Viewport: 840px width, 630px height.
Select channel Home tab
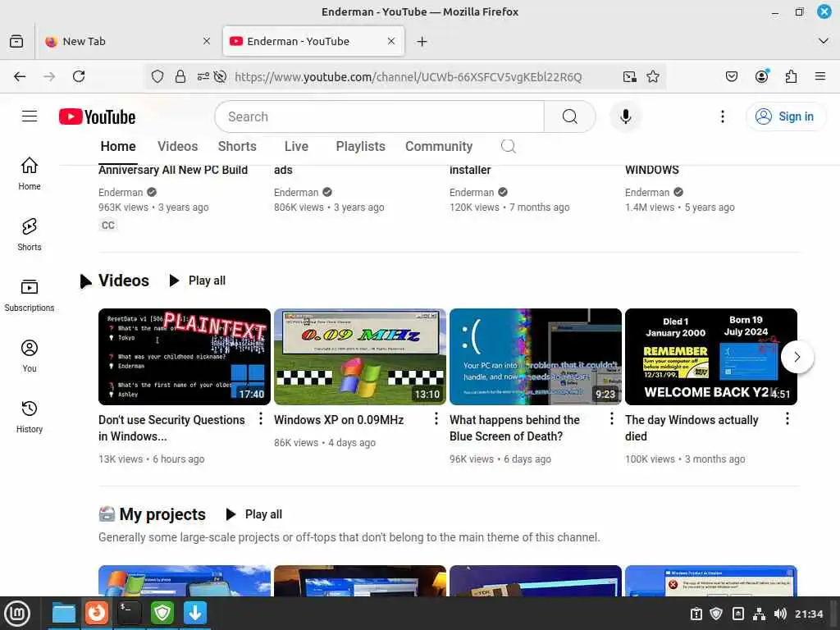(x=118, y=146)
